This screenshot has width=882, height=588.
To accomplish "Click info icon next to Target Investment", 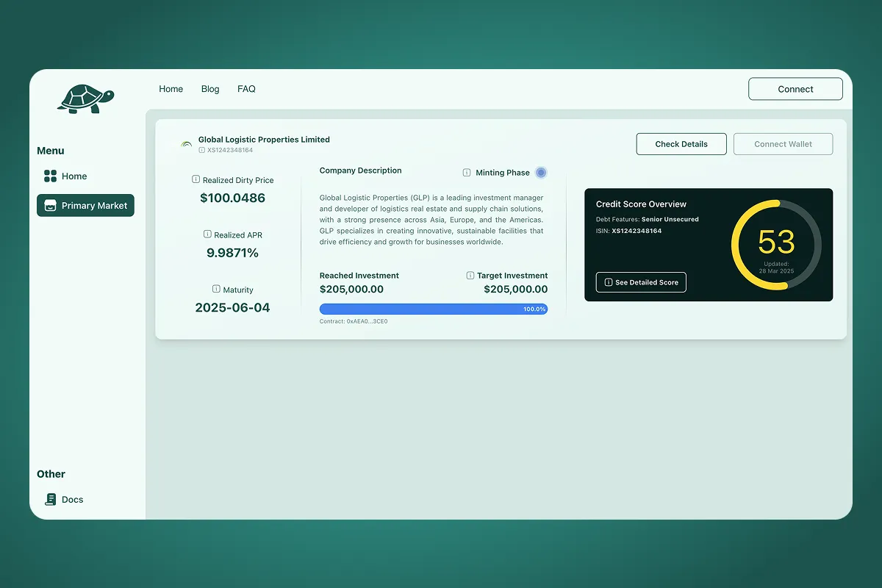I will coord(470,276).
